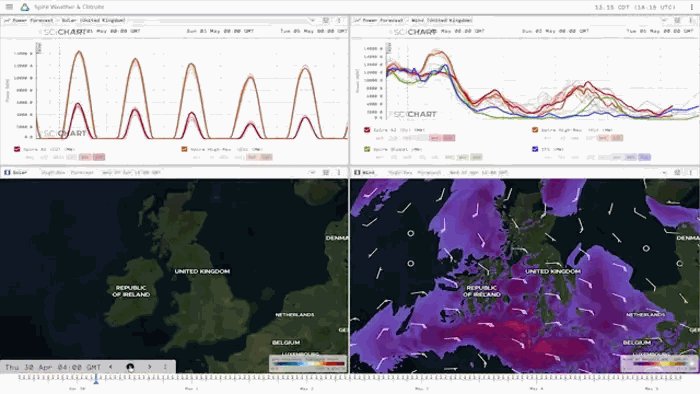Click United Kingdom label on solar map
The height and width of the screenshot is (394, 700).
pos(202,271)
